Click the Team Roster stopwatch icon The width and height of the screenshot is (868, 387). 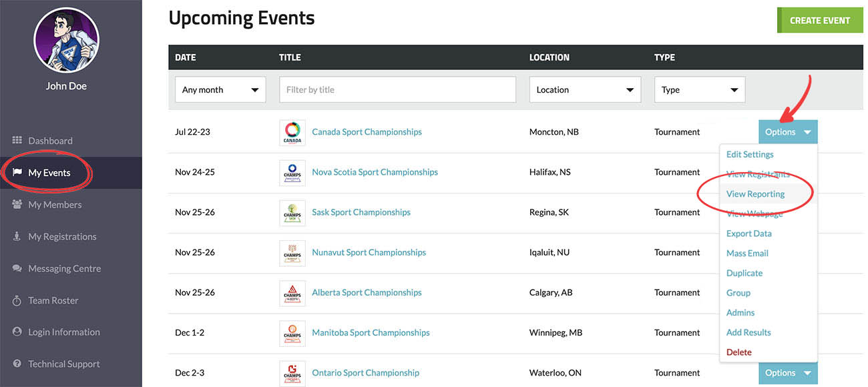(17, 301)
